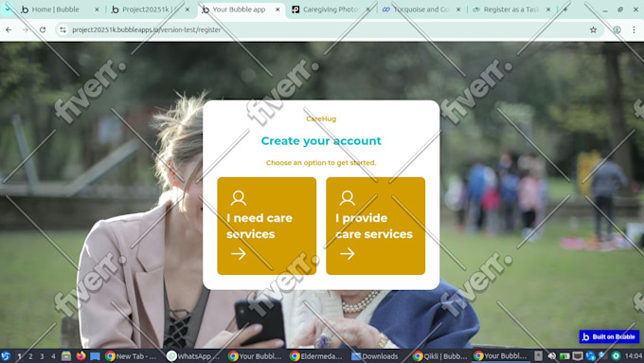This screenshot has height=363, width=644.
Task: Go back to the previous page
Action: 9,29
